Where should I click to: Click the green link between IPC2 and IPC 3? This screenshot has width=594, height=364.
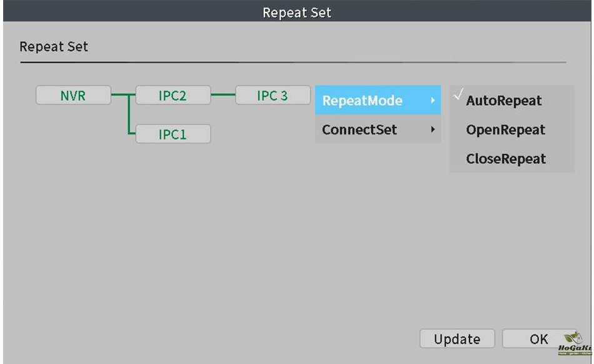coord(223,96)
